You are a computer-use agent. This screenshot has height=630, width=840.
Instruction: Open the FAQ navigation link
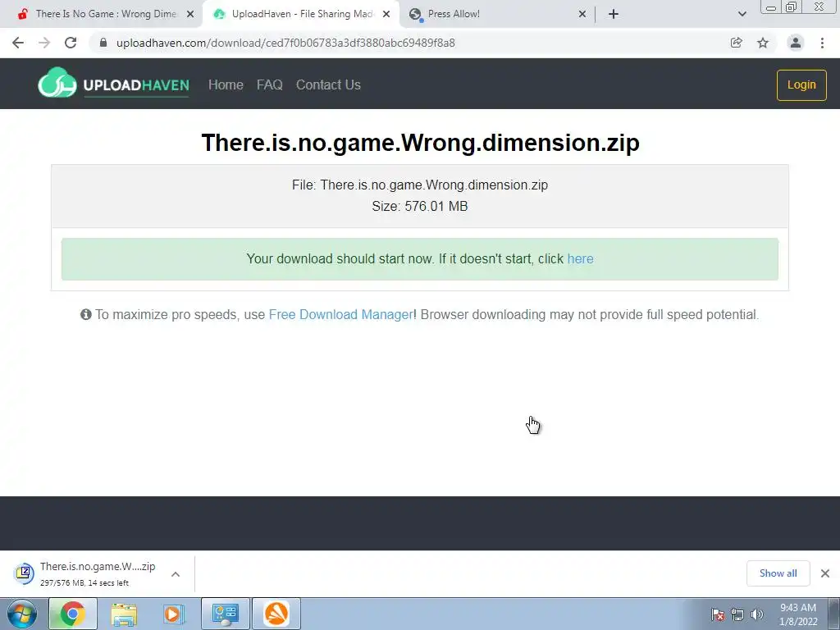point(269,84)
